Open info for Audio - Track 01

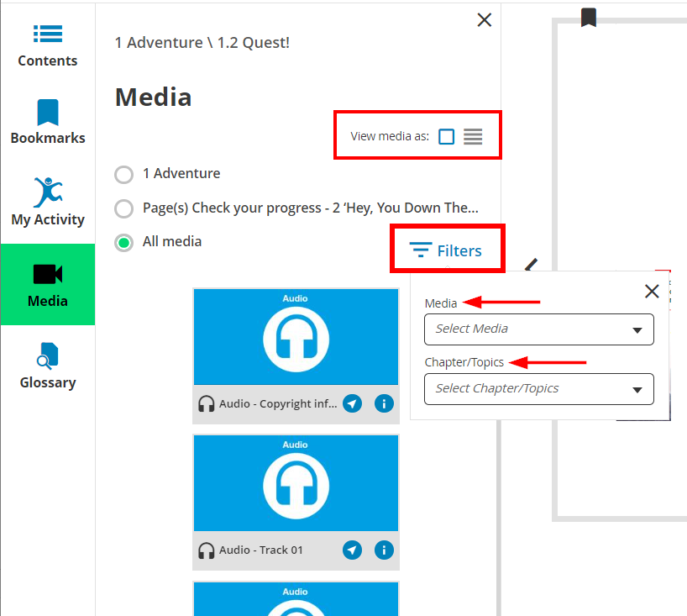click(x=384, y=550)
